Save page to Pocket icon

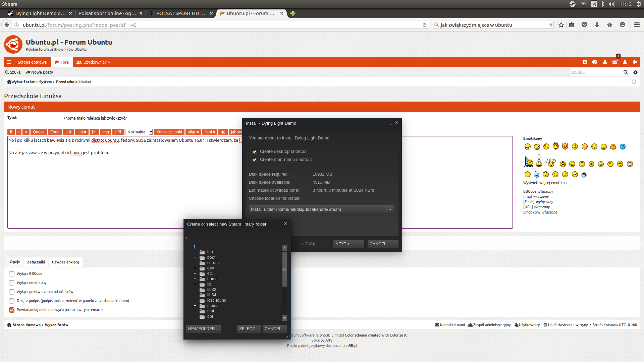pos(584,25)
